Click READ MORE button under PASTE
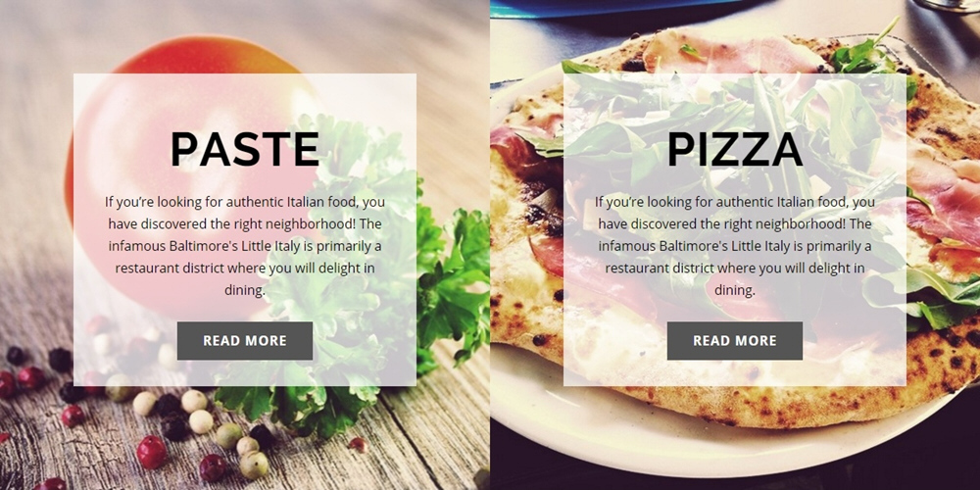This screenshot has height=490, width=980. [x=244, y=341]
